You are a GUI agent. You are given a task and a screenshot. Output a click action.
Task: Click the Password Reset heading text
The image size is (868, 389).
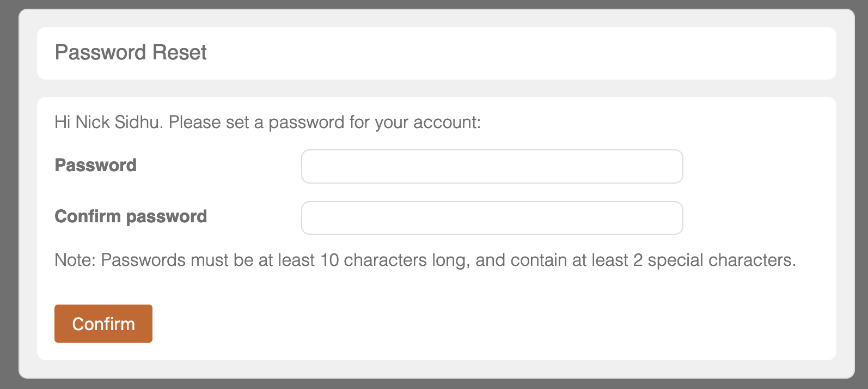point(131,52)
